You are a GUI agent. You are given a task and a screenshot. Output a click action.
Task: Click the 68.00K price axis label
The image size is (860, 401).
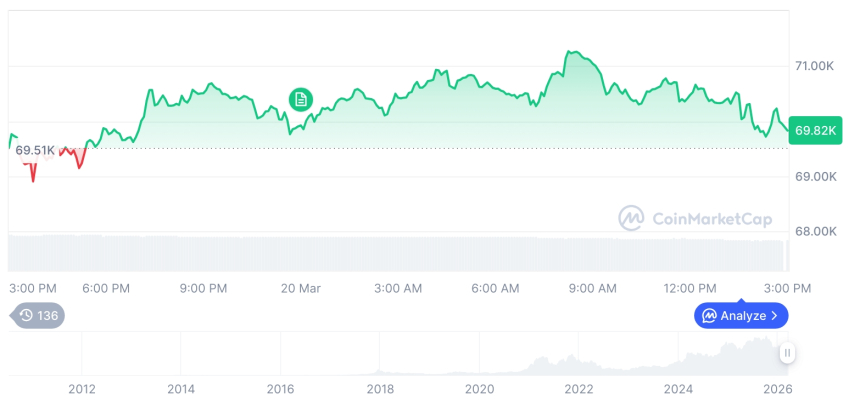tap(814, 231)
